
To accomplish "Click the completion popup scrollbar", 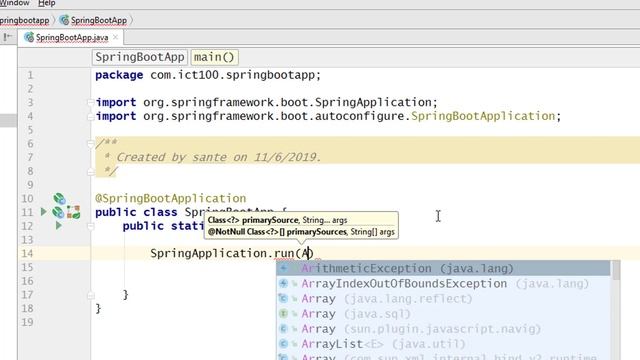I will tap(616, 271).
